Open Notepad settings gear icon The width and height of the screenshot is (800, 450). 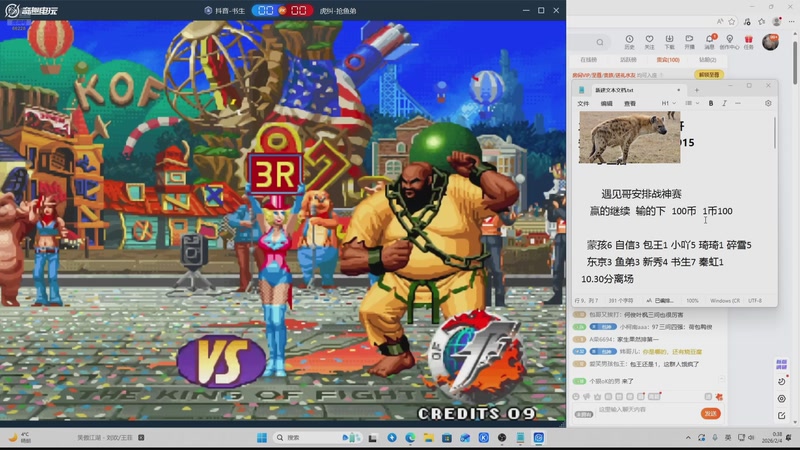click(768, 103)
